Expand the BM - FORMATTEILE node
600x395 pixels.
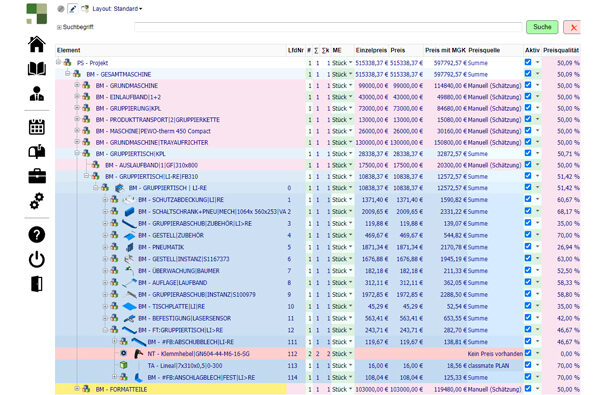77,388
